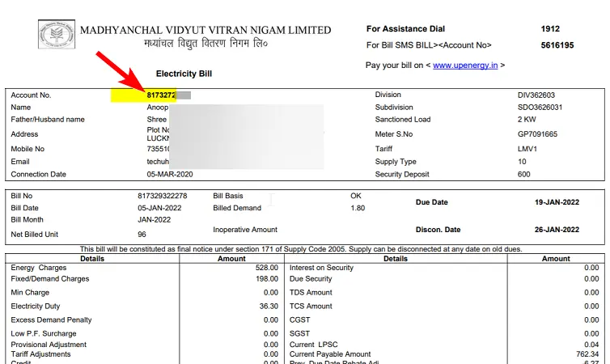Click Meter S.No value GP7091665

click(x=537, y=134)
